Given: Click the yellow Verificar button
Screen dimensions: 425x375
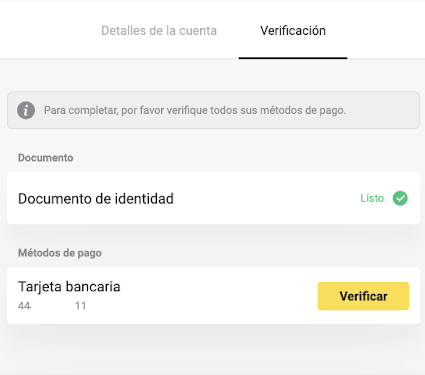Looking at the screenshot, I should coord(363,296).
